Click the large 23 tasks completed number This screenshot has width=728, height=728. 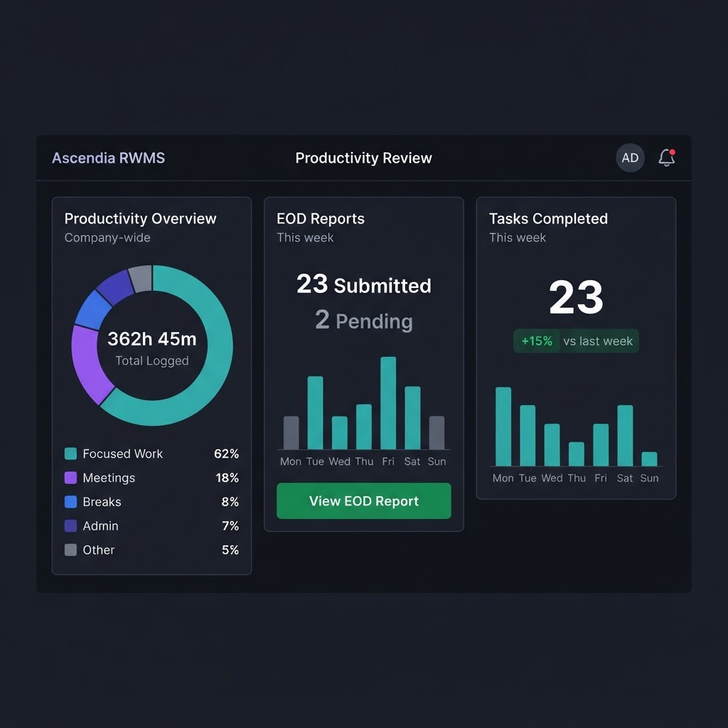click(x=576, y=297)
